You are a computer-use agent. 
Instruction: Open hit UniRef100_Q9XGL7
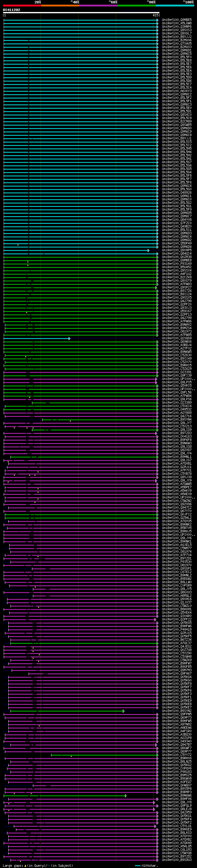(x=177, y=33)
